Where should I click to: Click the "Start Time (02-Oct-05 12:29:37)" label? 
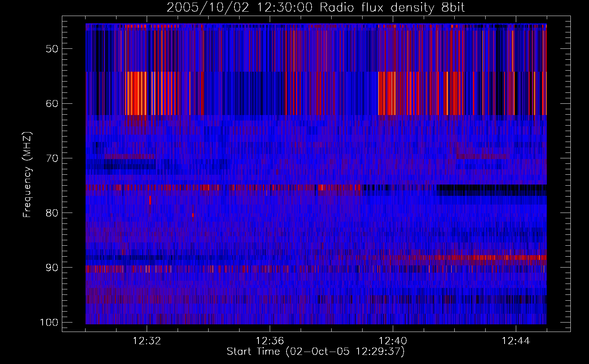316,352
